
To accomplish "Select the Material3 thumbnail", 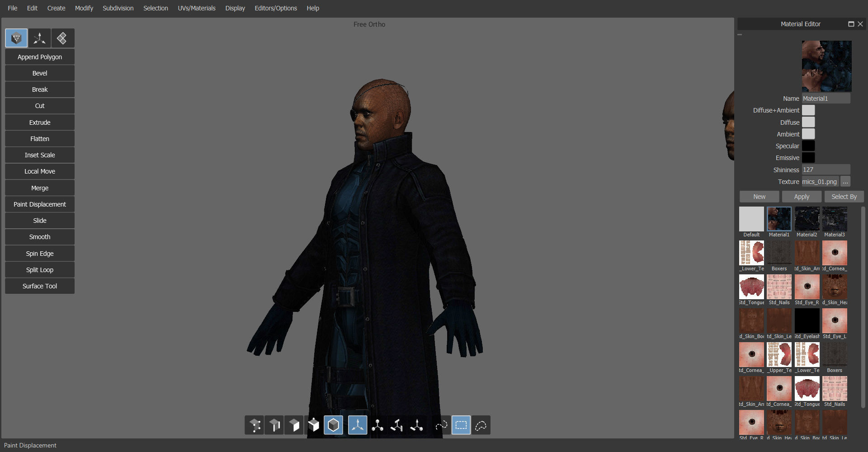I will 835,219.
